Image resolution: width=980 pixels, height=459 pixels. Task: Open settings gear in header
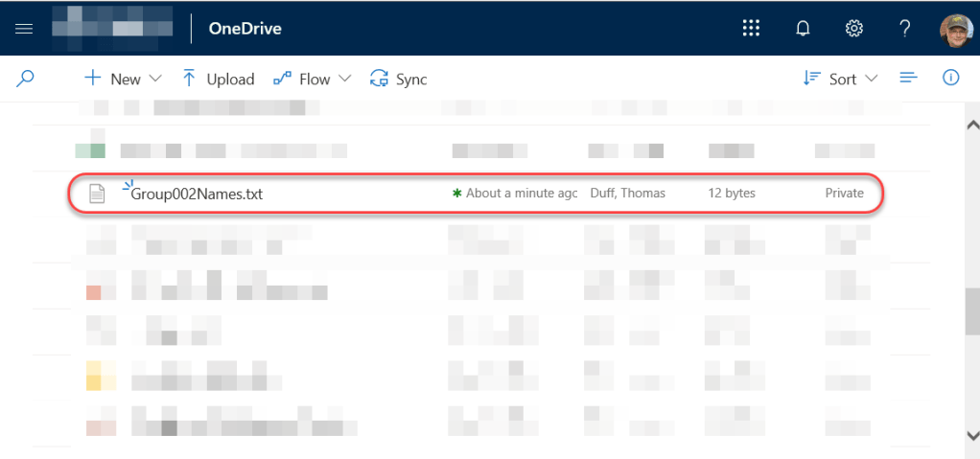(853, 29)
